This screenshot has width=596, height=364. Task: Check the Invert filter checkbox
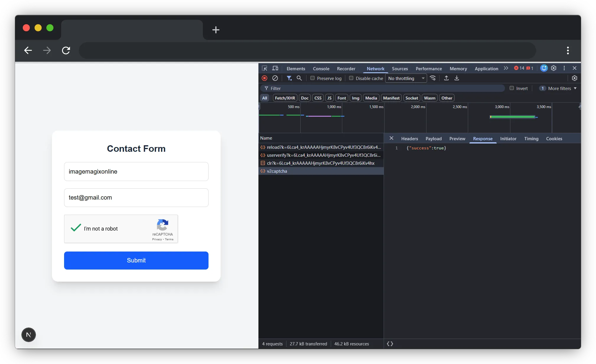[x=511, y=88]
